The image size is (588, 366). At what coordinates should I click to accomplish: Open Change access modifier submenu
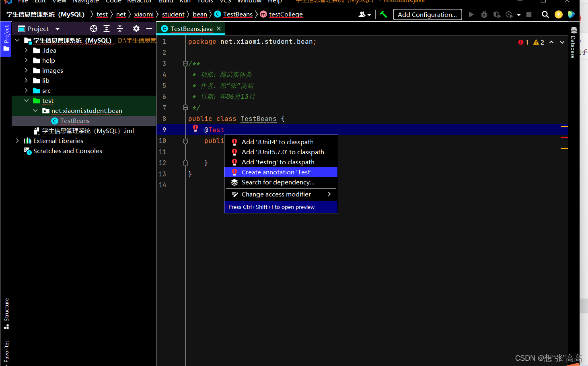point(281,194)
